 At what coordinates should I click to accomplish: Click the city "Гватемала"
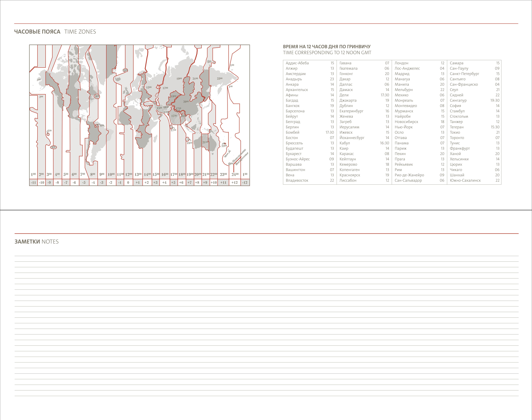coord(349,68)
